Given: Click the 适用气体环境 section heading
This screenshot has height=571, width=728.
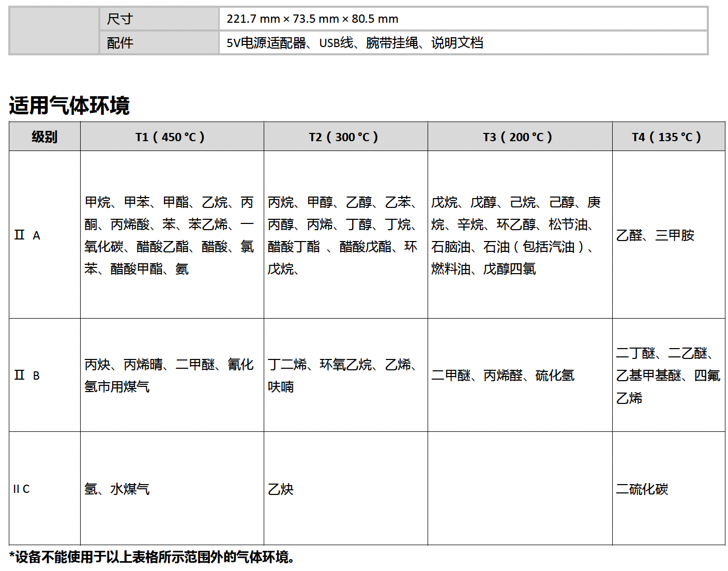Looking at the screenshot, I should [x=69, y=106].
